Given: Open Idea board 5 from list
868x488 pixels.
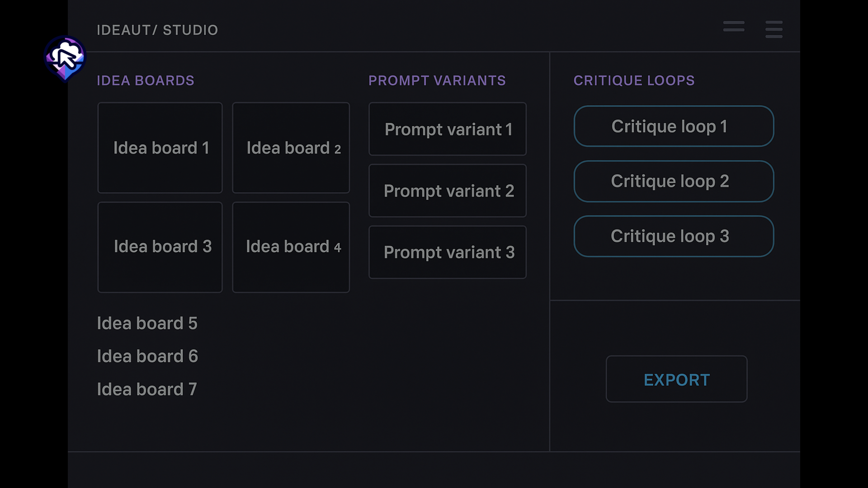Looking at the screenshot, I should (147, 324).
